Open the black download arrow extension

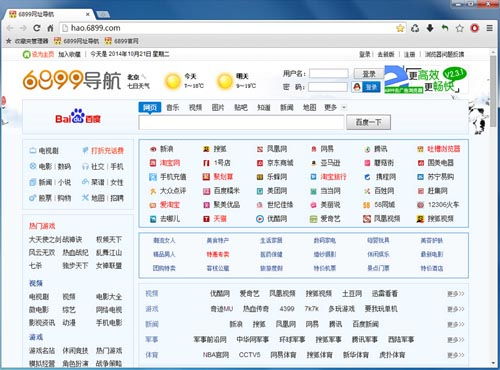click(x=430, y=28)
